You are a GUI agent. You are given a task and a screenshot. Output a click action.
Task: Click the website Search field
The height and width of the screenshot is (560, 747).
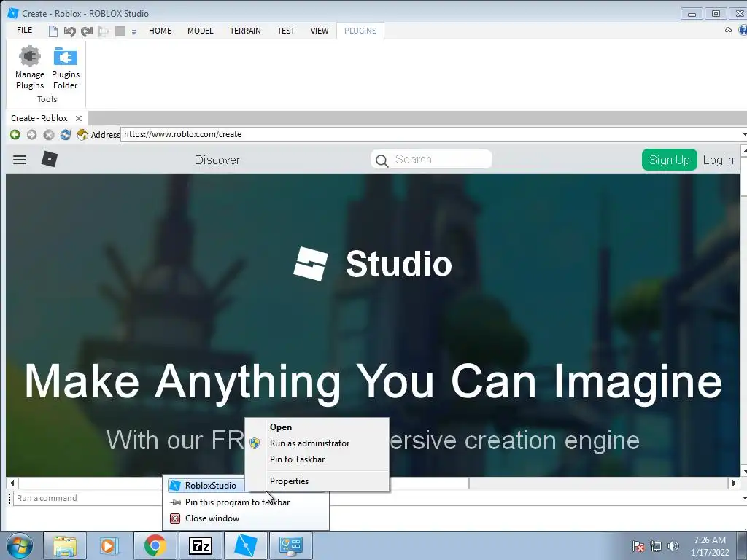(431, 159)
